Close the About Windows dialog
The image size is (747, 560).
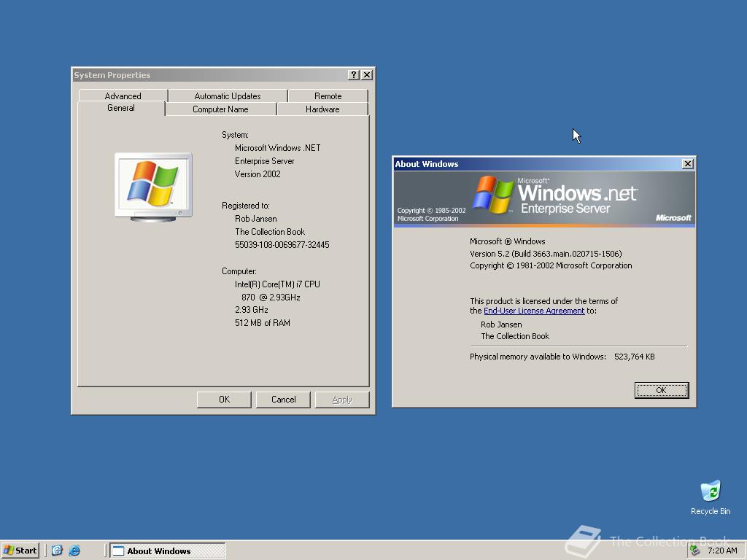(x=687, y=164)
